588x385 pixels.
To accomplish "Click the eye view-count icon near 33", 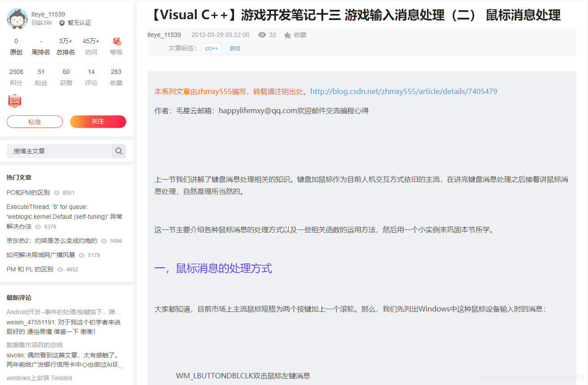I will [x=262, y=35].
